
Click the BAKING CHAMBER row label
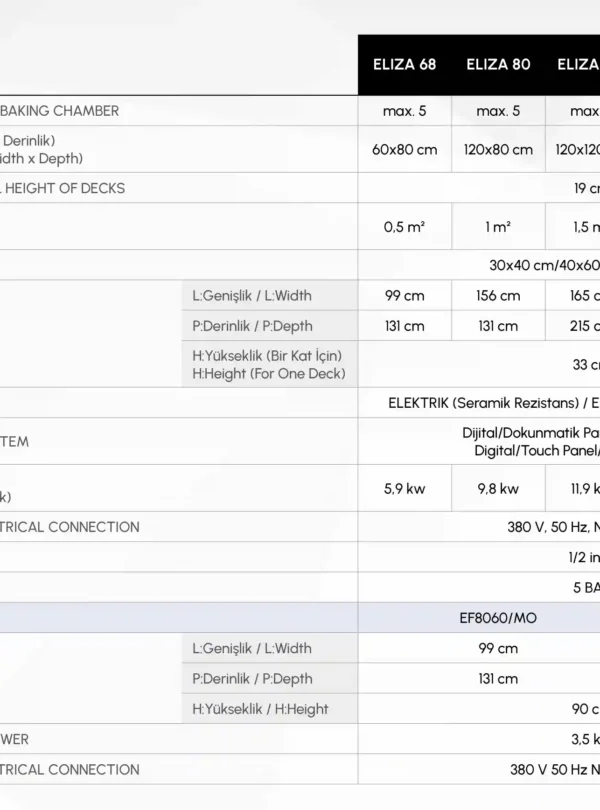[x=60, y=111]
